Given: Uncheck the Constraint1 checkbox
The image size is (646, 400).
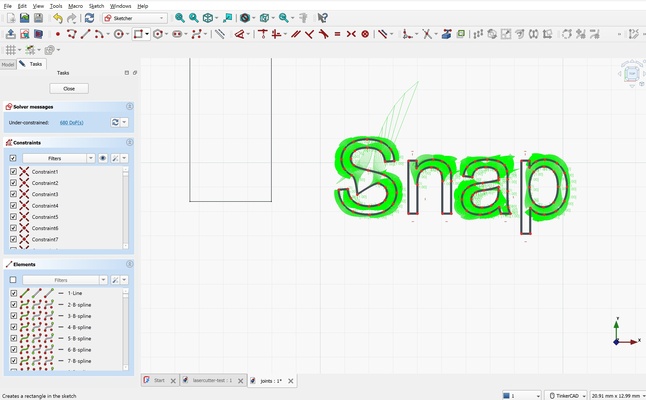Looking at the screenshot, I should click(x=13, y=171).
